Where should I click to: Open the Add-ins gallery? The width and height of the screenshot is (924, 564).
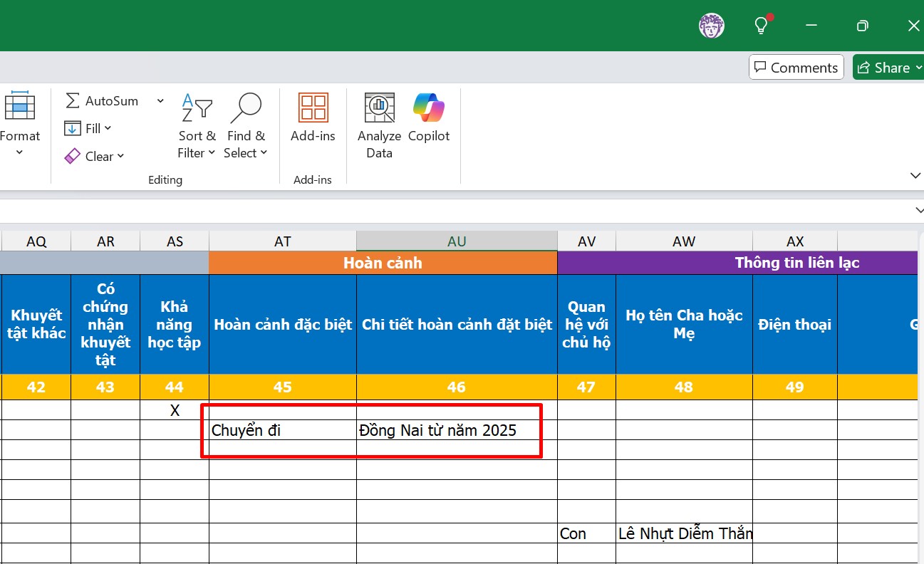pos(313,117)
